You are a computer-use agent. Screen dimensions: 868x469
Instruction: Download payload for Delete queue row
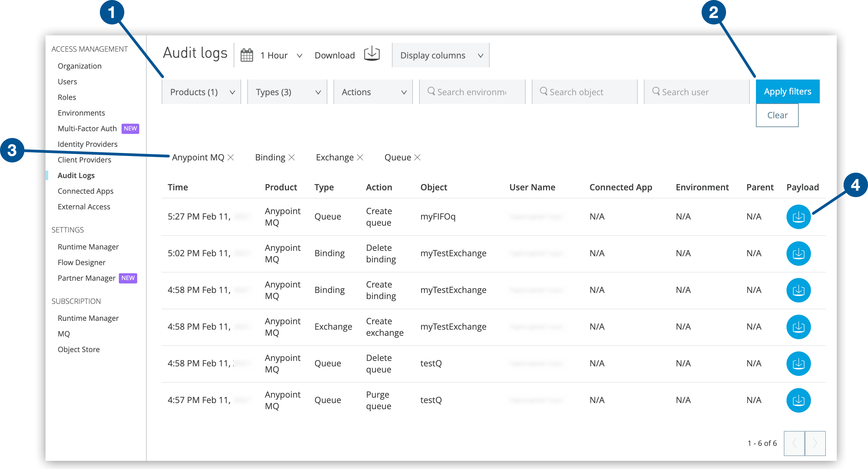click(798, 364)
